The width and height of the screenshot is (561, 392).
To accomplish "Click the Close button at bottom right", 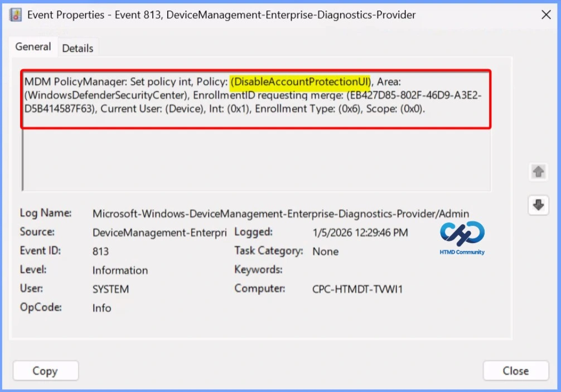I will click(x=515, y=370).
